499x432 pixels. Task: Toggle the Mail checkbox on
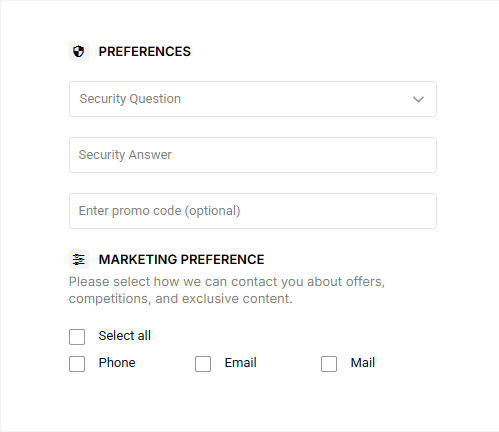tap(329, 364)
